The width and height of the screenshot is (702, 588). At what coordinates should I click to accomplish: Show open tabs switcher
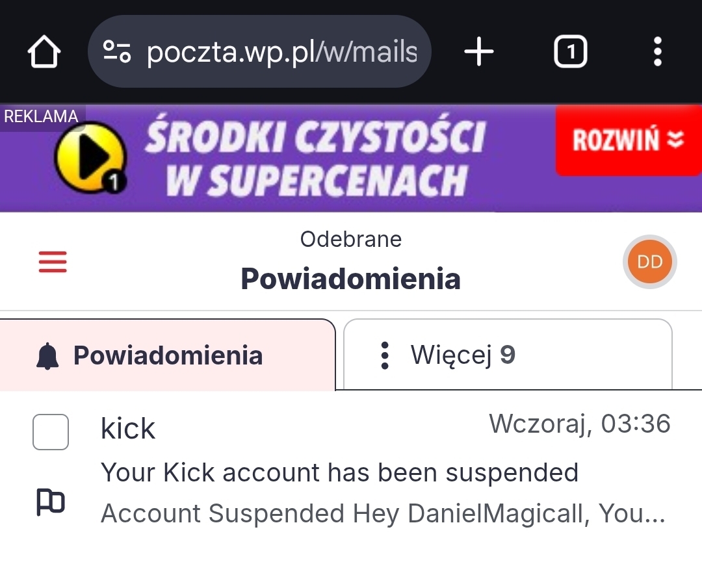pos(570,52)
